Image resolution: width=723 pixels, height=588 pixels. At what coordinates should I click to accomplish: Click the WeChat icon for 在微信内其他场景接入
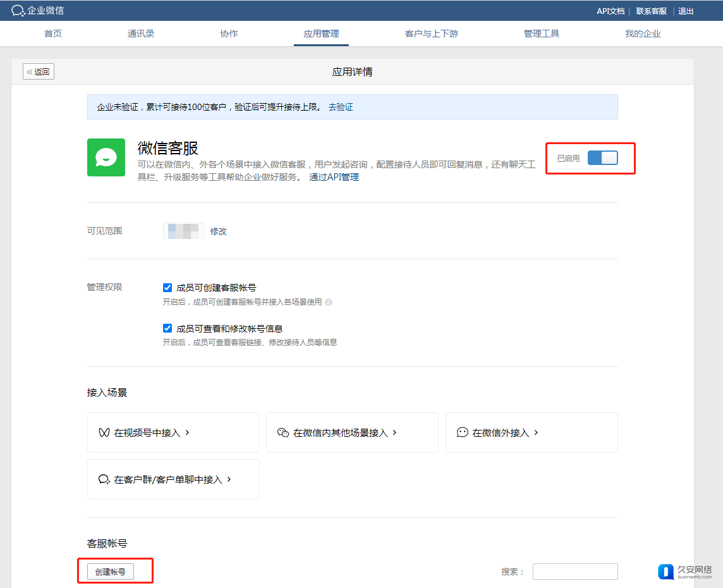point(283,433)
